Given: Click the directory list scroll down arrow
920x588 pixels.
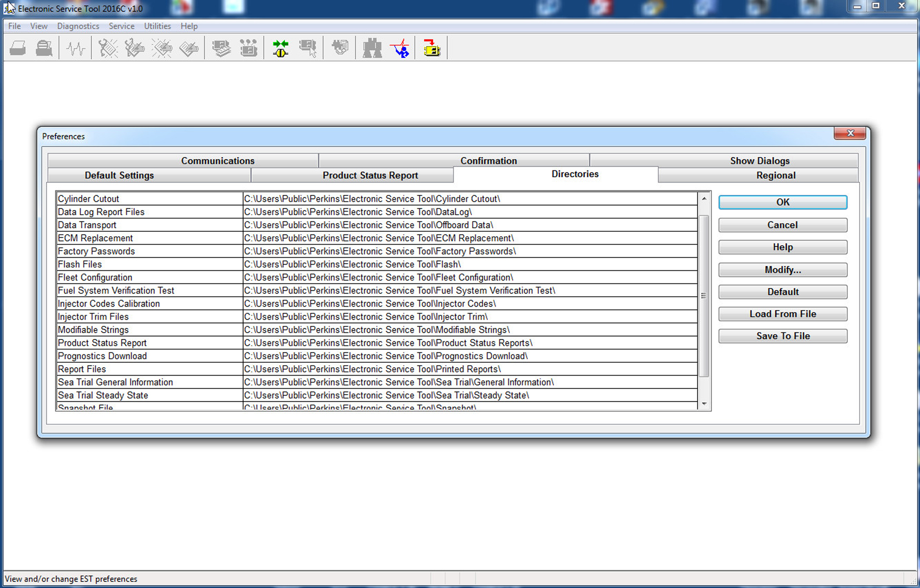Looking at the screenshot, I should pos(704,404).
